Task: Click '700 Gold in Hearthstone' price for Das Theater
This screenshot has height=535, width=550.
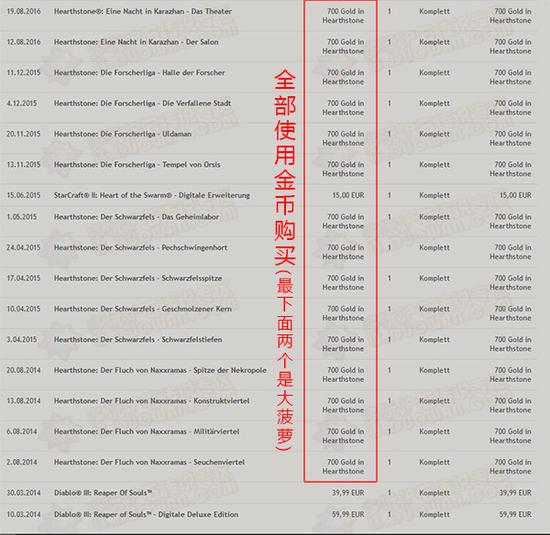Action: (x=343, y=16)
